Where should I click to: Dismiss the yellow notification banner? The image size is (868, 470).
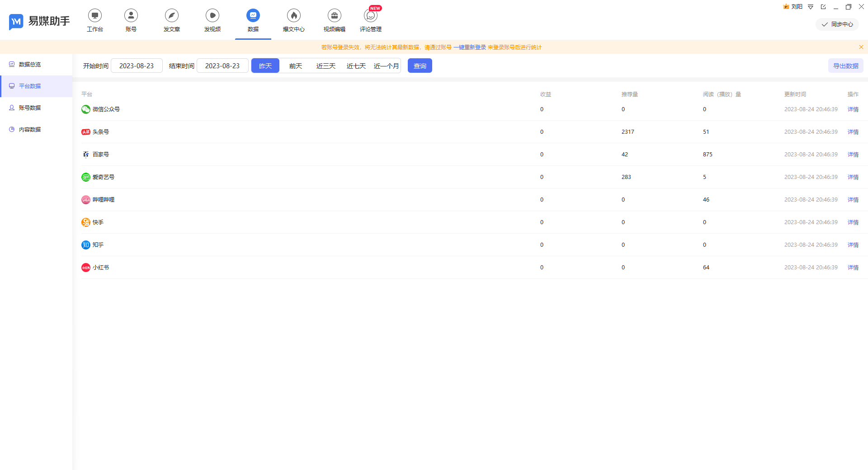coord(861,47)
